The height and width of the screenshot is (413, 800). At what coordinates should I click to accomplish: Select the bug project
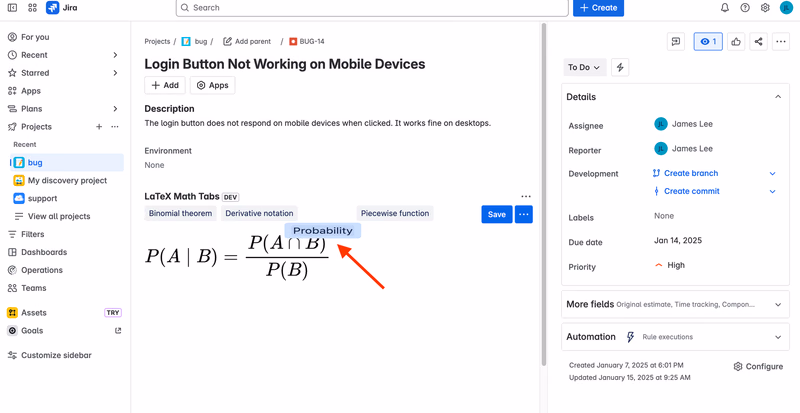pos(67,162)
